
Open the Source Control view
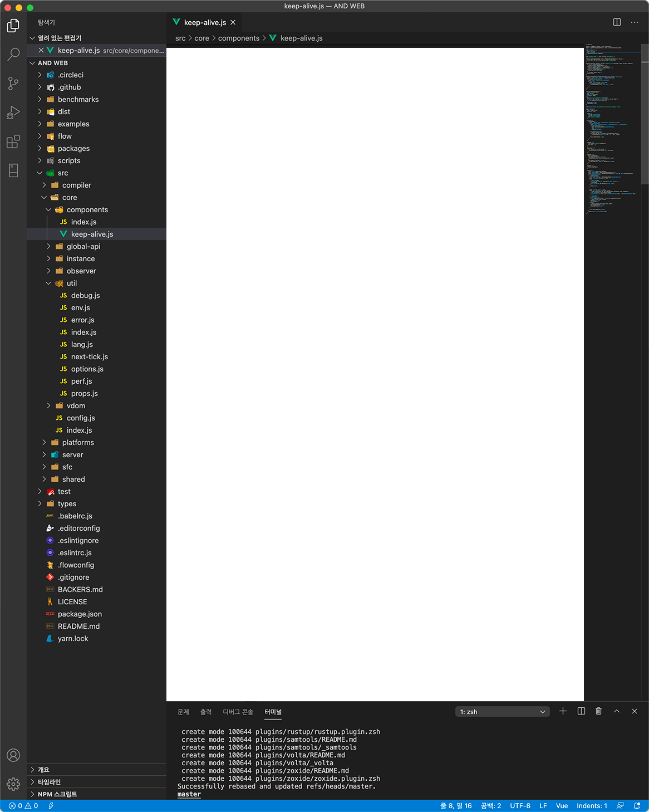13,84
